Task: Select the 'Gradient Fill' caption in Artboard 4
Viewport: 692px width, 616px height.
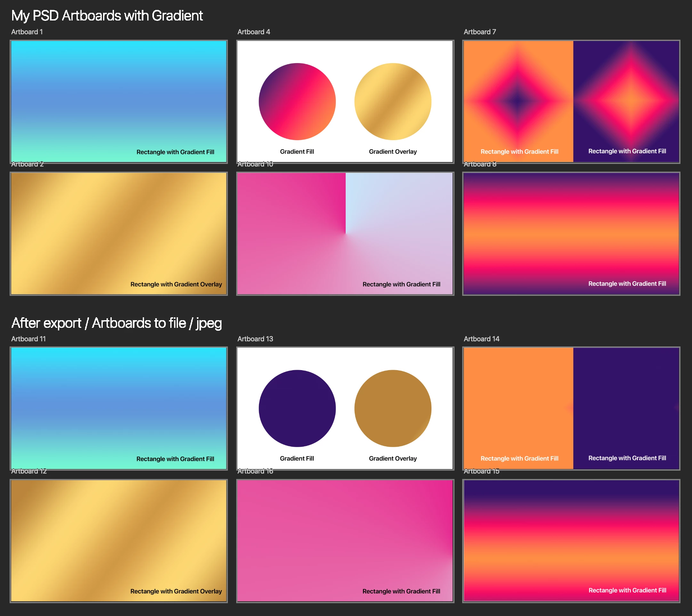Action: pos(297,151)
